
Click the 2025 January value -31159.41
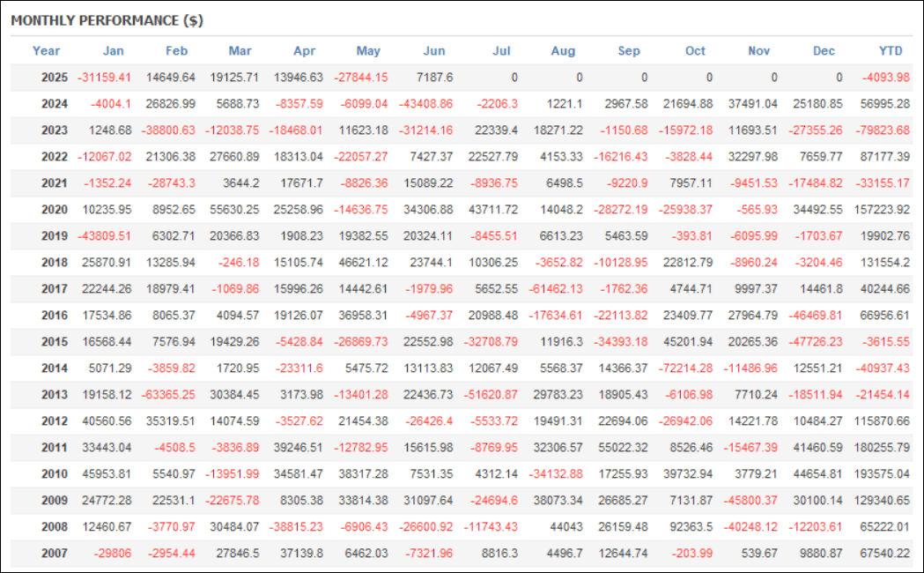coord(104,78)
